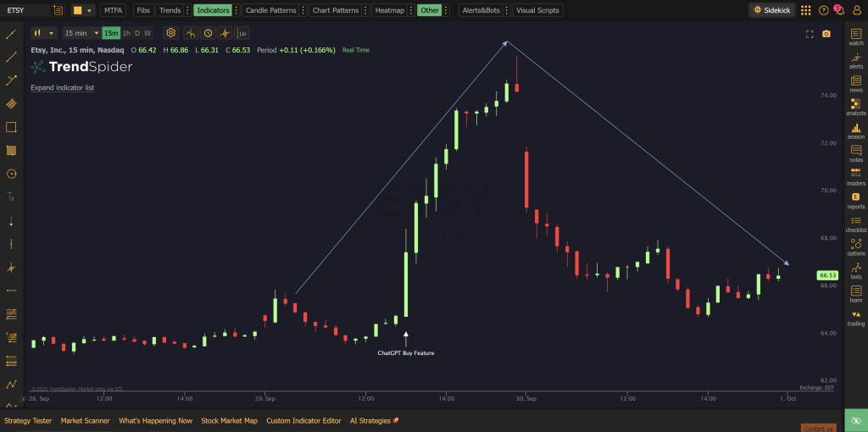The height and width of the screenshot is (432, 868).
Task: Open the Heatmap three-dot menu
Action: (413, 10)
